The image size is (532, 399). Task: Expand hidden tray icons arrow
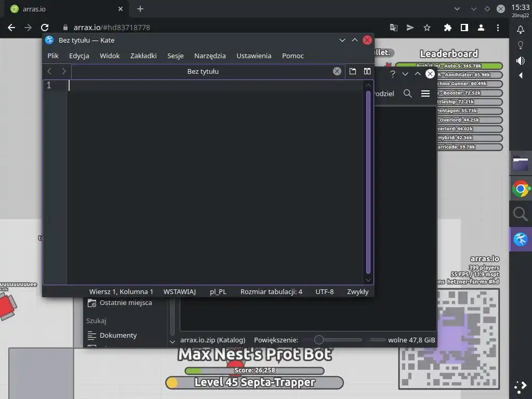coord(521,75)
